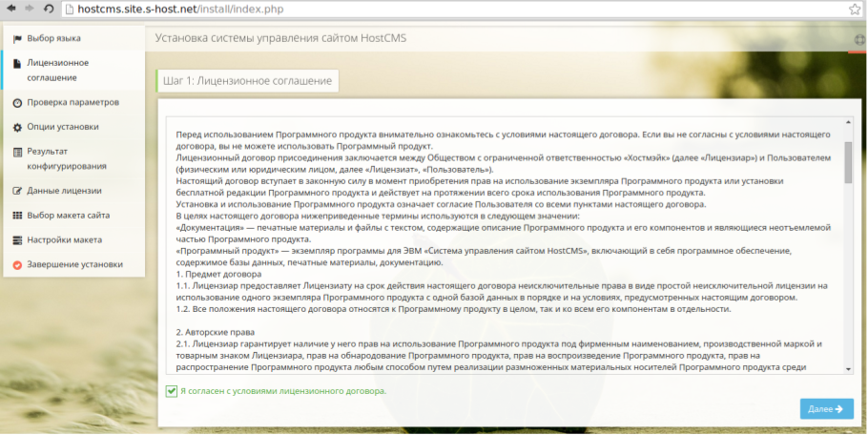Click the Далее button
The height and width of the screenshot is (435, 868).
point(826,409)
